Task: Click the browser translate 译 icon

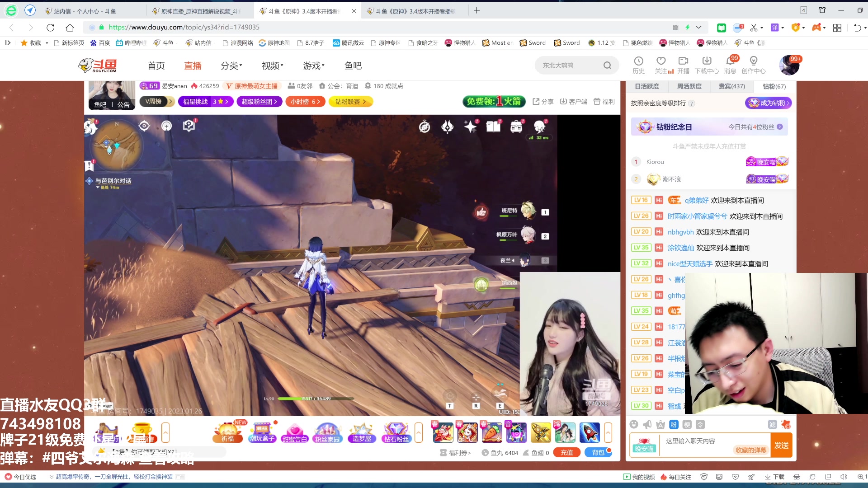Action: coord(775,28)
